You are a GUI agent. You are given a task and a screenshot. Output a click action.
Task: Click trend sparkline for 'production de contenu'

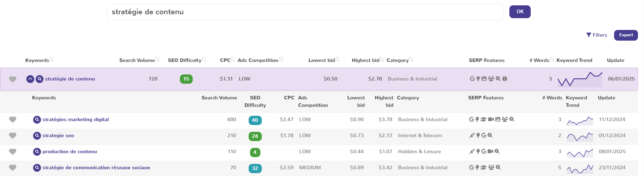(x=580, y=152)
